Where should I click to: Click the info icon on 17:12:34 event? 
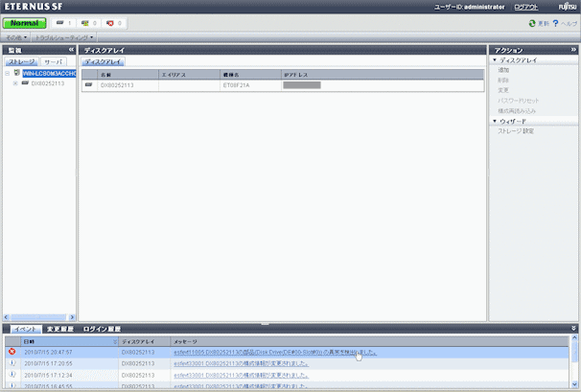(12, 374)
